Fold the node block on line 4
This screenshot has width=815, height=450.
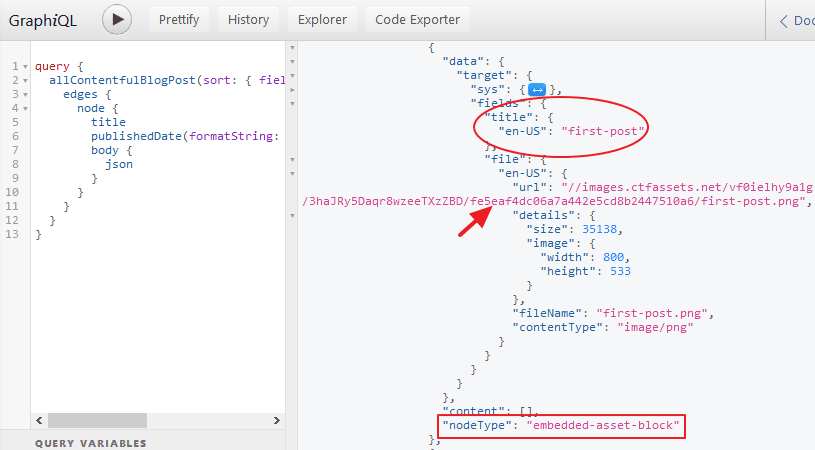[x=22, y=108]
